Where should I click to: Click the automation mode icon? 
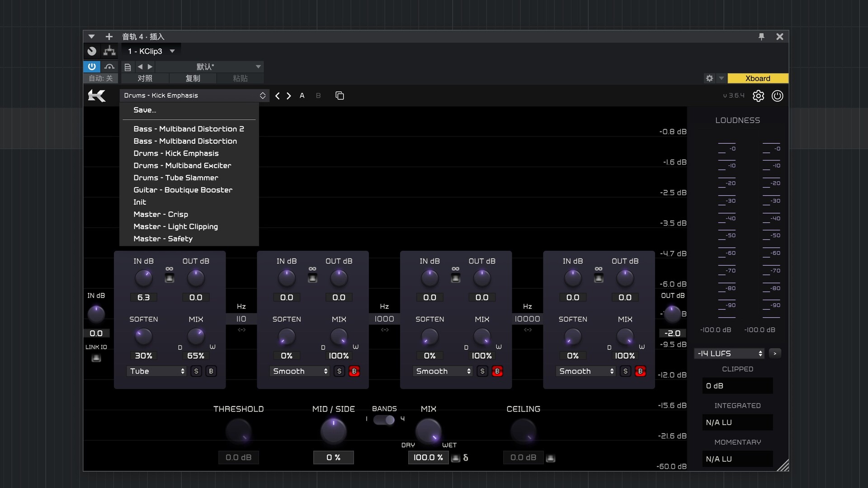[109, 67]
